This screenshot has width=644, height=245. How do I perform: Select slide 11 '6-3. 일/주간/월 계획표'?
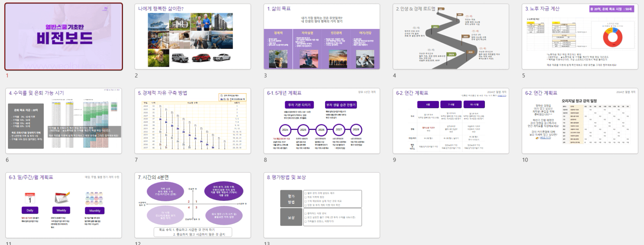[x=64, y=205]
